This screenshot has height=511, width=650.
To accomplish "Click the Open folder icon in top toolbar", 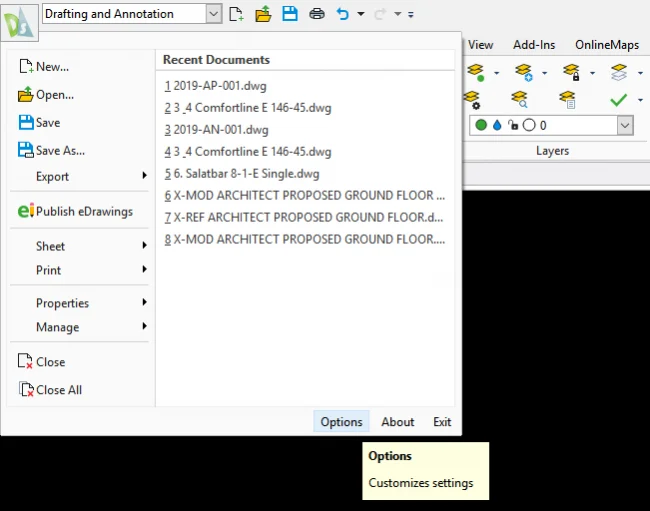I will pyautogui.click(x=263, y=14).
